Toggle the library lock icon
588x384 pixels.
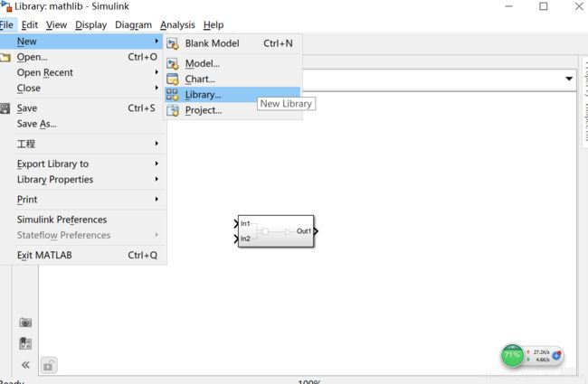click(49, 365)
